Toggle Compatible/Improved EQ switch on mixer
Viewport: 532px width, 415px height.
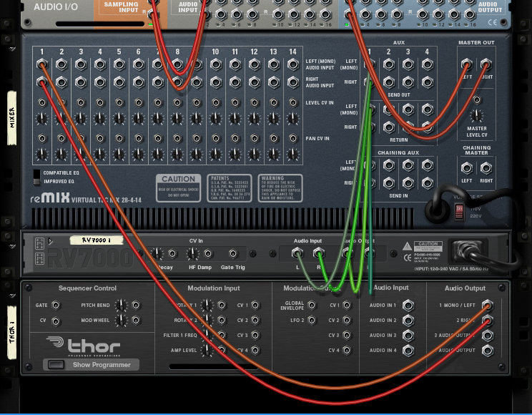coord(36,177)
